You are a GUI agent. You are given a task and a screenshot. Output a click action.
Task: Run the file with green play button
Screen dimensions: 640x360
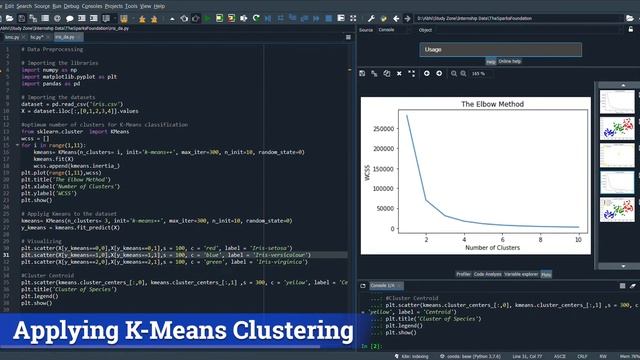(207, 18)
